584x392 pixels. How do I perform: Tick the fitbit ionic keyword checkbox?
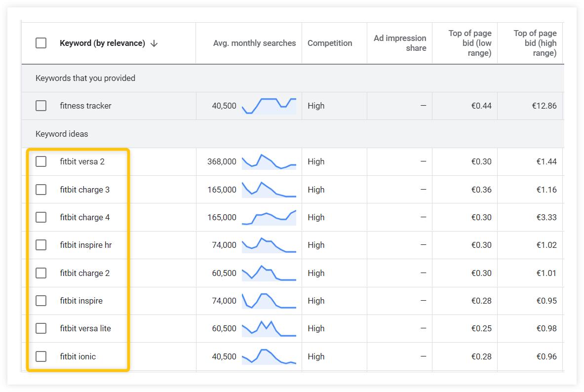pos(41,356)
